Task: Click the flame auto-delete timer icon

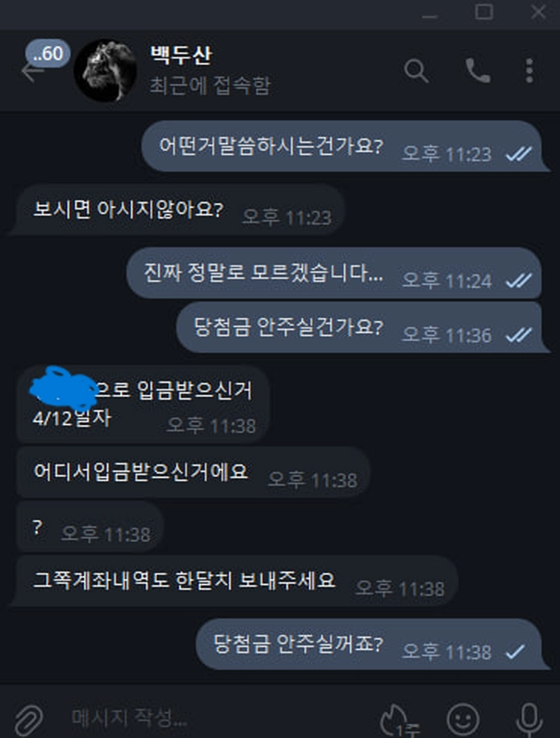Action: pos(398,720)
